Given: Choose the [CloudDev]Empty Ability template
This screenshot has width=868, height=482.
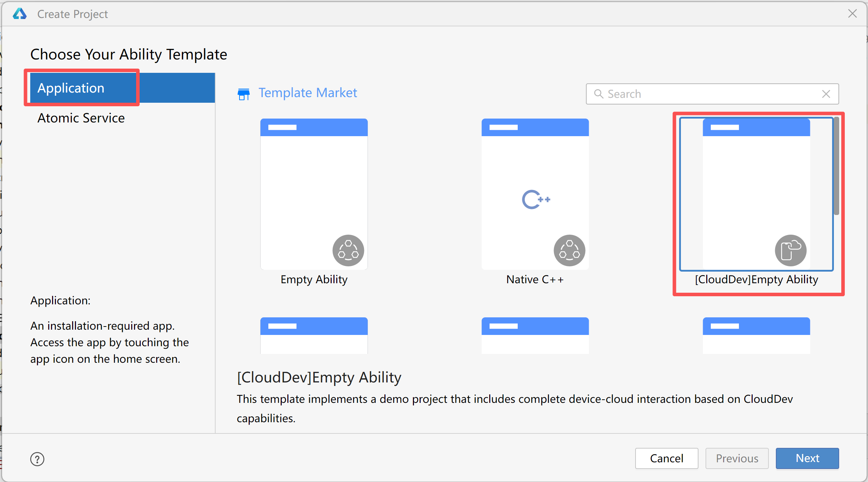Looking at the screenshot, I should coord(757,194).
